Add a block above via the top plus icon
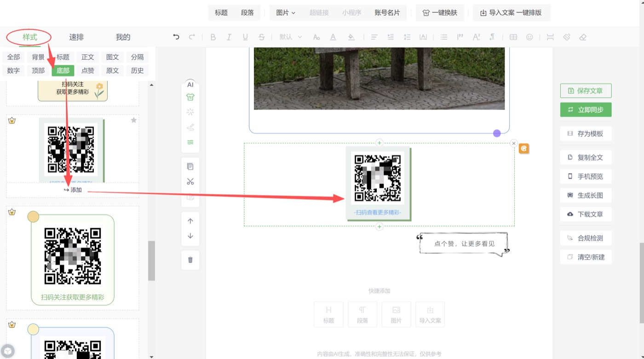Viewport: 644px width, 359px height. (379, 143)
